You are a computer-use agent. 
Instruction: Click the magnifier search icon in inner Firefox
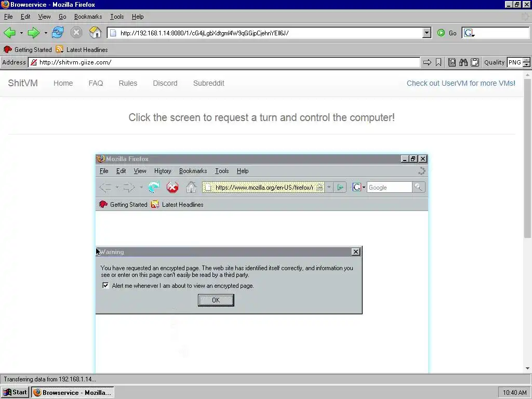418,187
